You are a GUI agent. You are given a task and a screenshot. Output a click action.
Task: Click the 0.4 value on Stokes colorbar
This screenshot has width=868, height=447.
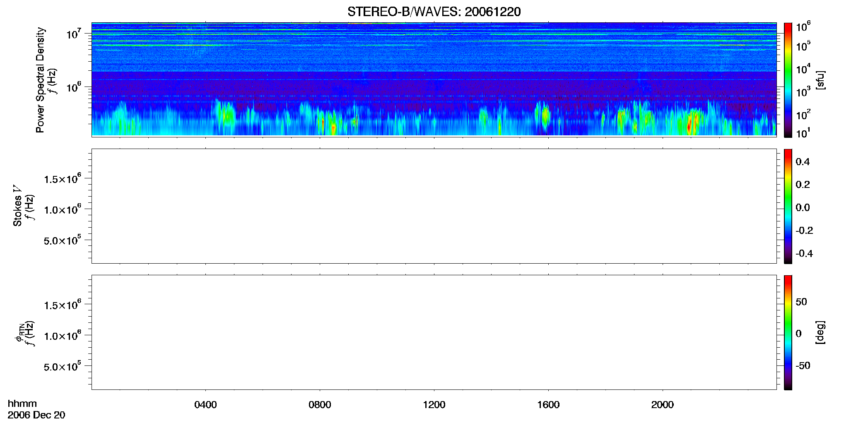click(x=803, y=162)
